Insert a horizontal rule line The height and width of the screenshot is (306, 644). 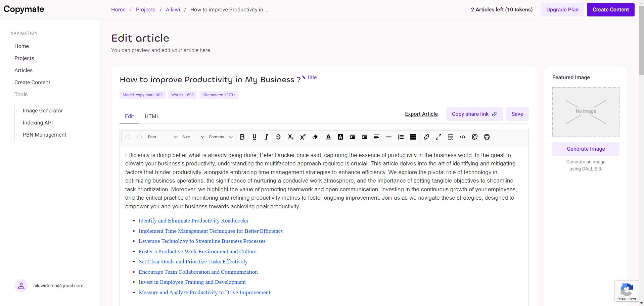click(x=389, y=137)
